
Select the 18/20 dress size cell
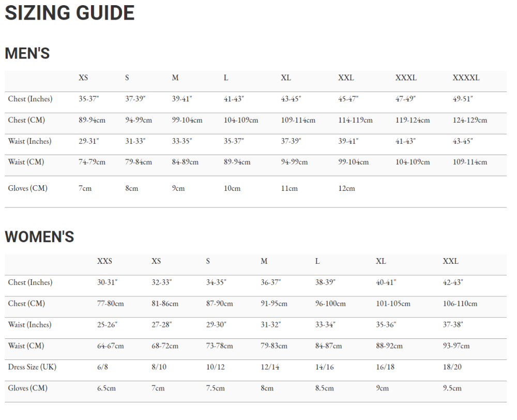pyautogui.click(x=451, y=367)
